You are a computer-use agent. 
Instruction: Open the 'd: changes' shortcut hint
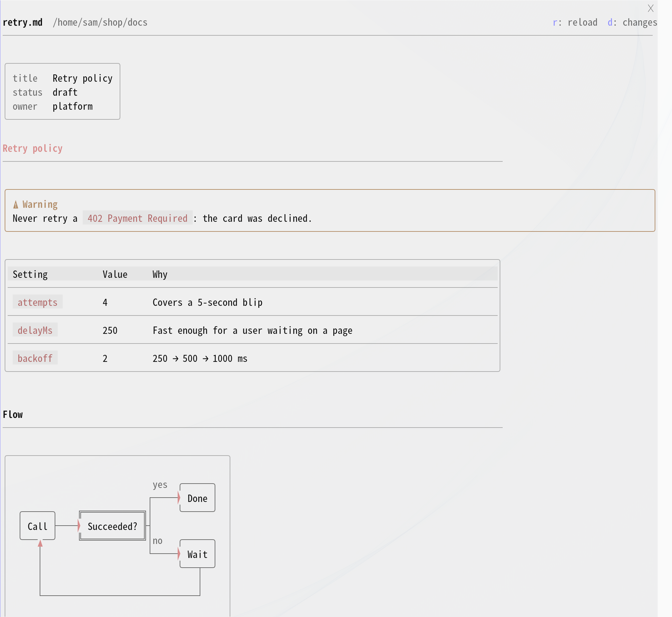[x=632, y=22]
